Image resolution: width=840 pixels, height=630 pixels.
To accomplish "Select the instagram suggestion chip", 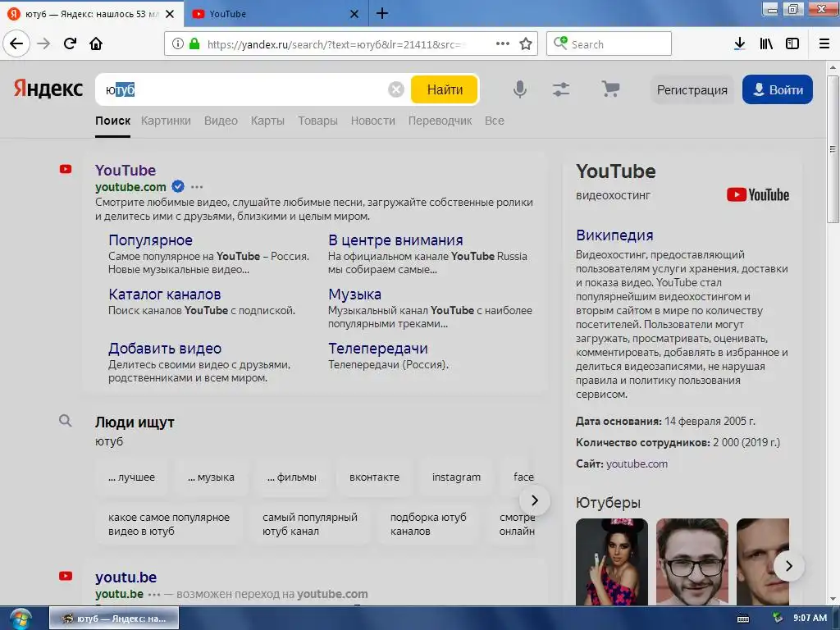I will (x=456, y=477).
